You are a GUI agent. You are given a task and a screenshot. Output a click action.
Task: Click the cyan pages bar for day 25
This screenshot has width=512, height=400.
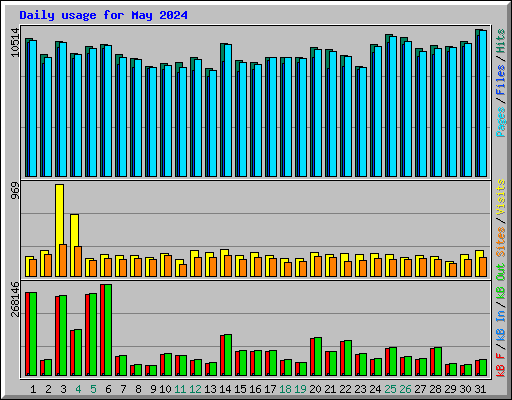pos(393,106)
